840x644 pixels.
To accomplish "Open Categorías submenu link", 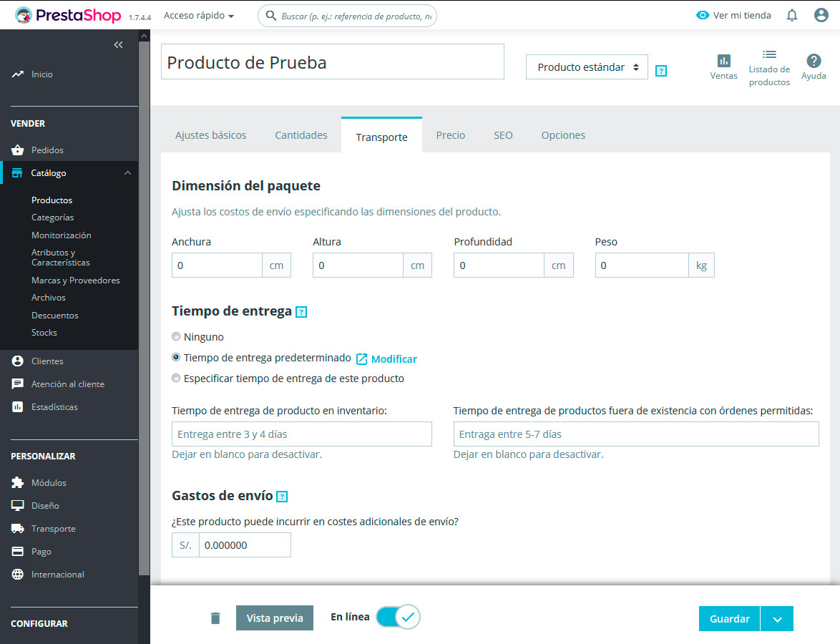I will (x=52, y=218).
